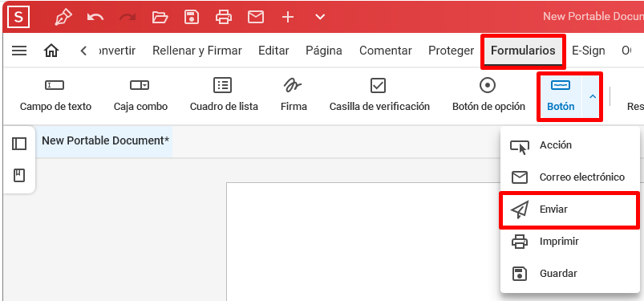Choose Correo electrónico from the dropdown menu
The height and width of the screenshot is (301, 644).
click(x=569, y=177)
